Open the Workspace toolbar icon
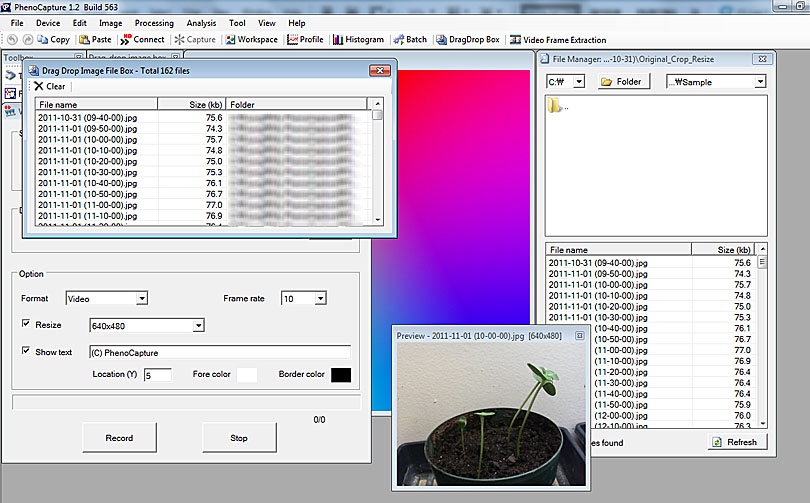This screenshot has height=503, width=810. 251,40
